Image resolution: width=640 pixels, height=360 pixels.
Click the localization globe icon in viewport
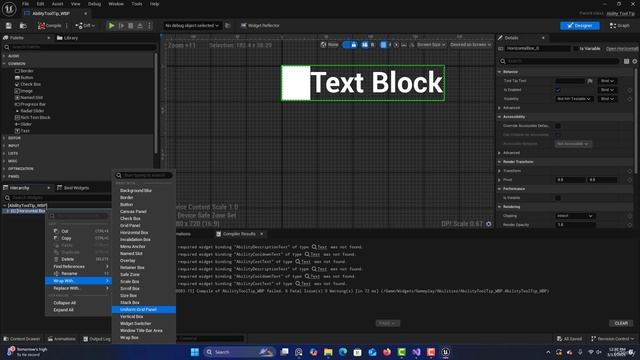(x=324, y=45)
